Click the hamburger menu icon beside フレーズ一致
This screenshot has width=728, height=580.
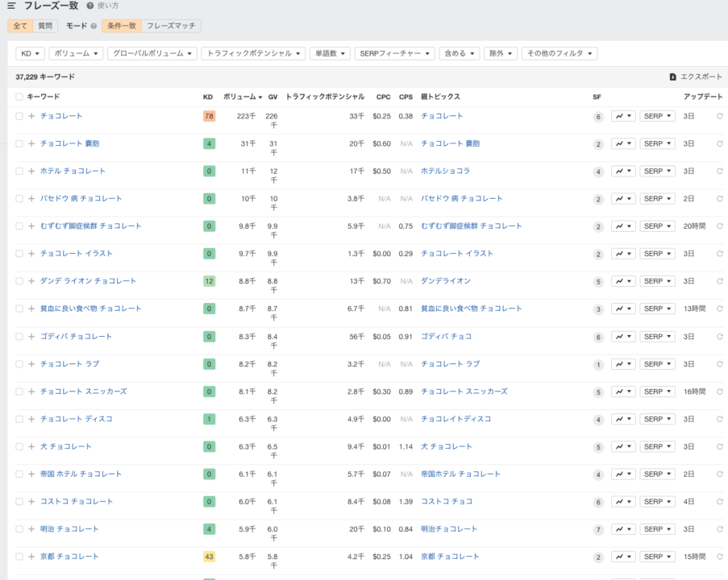[x=11, y=6]
